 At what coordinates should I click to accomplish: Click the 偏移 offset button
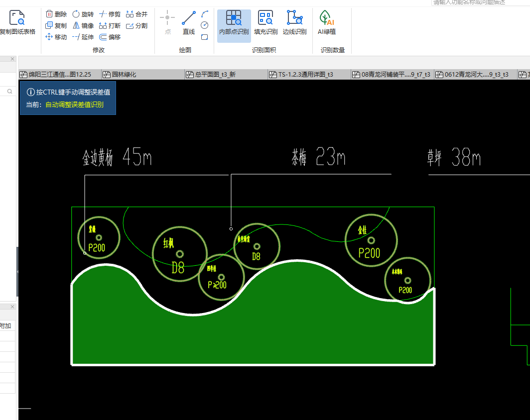tap(110, 37)
